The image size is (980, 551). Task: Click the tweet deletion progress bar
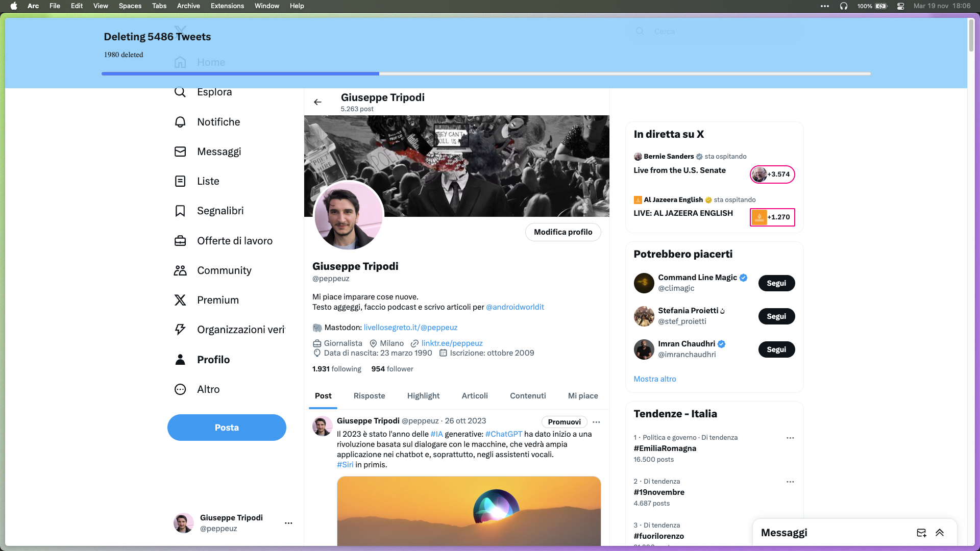point(486,74)
